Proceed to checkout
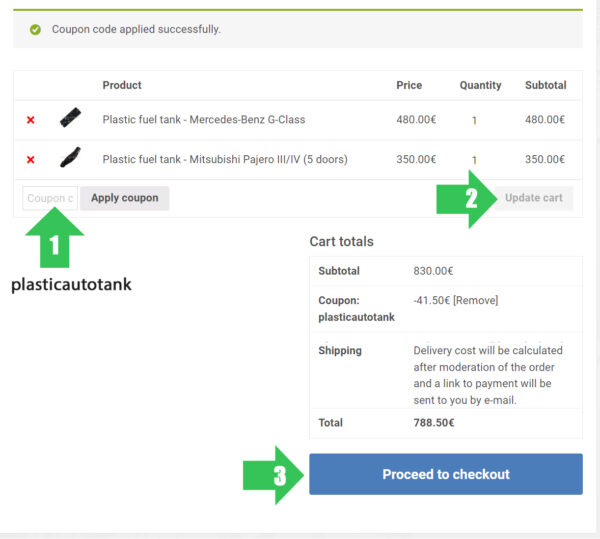This screenshot has height=539, width=600. point(445,474)
